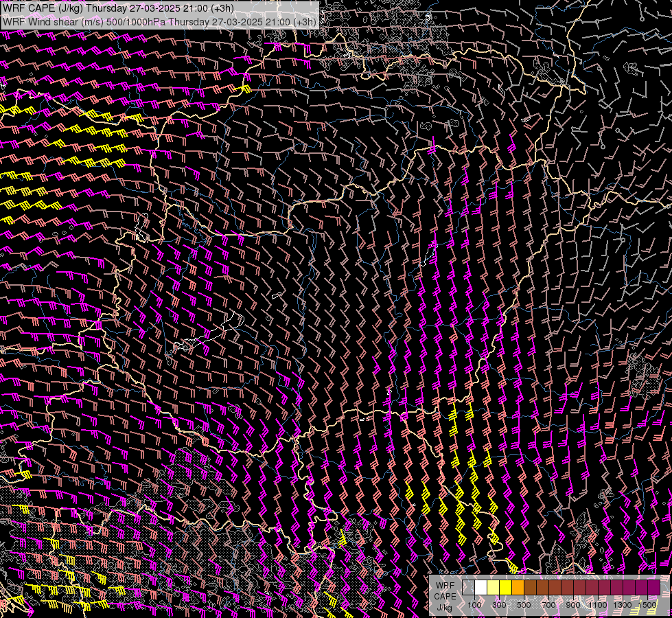
Task: Click the WRF Wind shear 500/1000hPa title line
Action: coord(159,22)
